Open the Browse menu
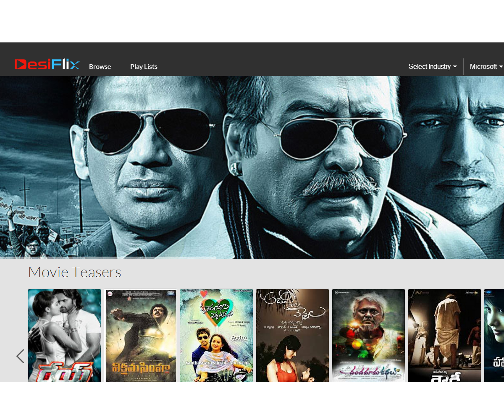Viewport: 504px width, 420px height. click(x=100, y=66)
